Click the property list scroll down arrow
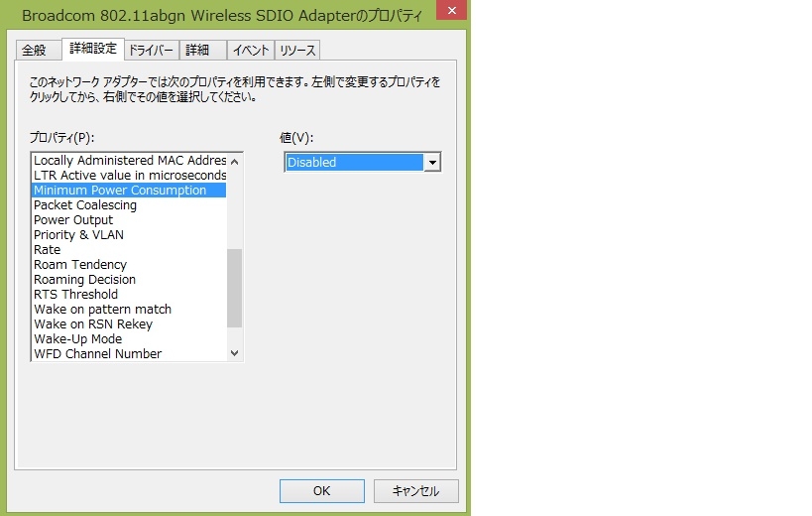The height and width of the screenshot is (516, 812). (x=235, y=353)
